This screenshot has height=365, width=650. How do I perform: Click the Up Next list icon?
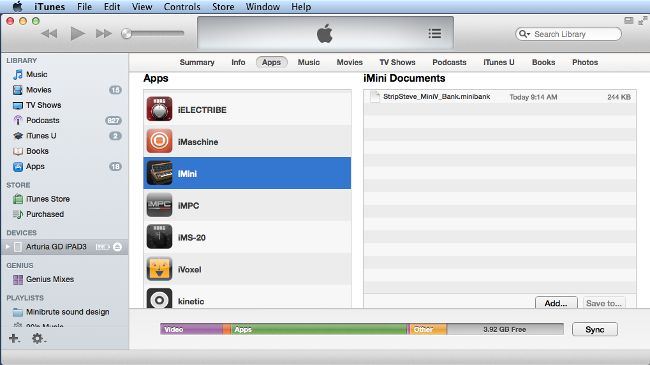tap(434, 34)
